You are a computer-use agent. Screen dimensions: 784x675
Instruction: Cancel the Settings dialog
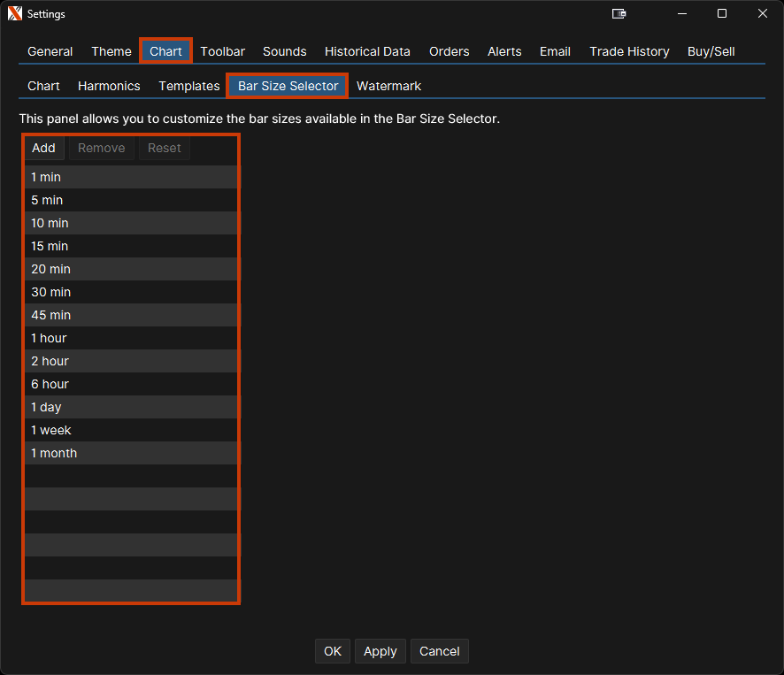439,651
